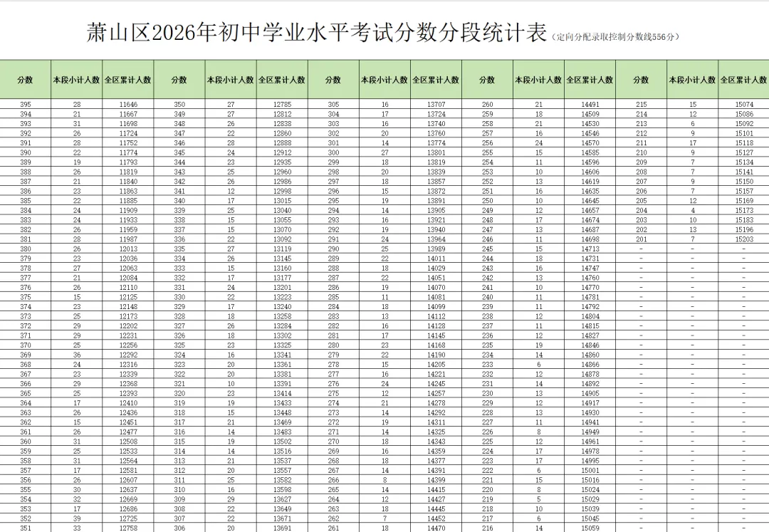769x532 pixels.
Task: Click score cell 350
Action: point(179,105)
